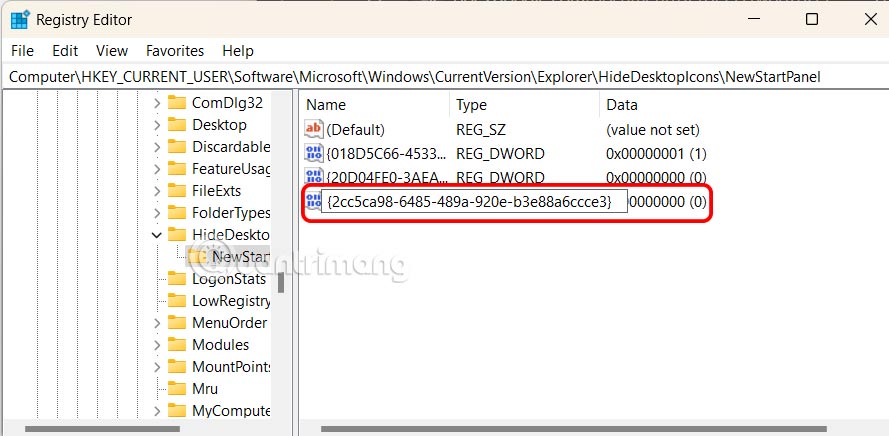This screenshot has height=436, width=889.
Task: Select the Modules folder icon
Action: click(x=177, y=345)
